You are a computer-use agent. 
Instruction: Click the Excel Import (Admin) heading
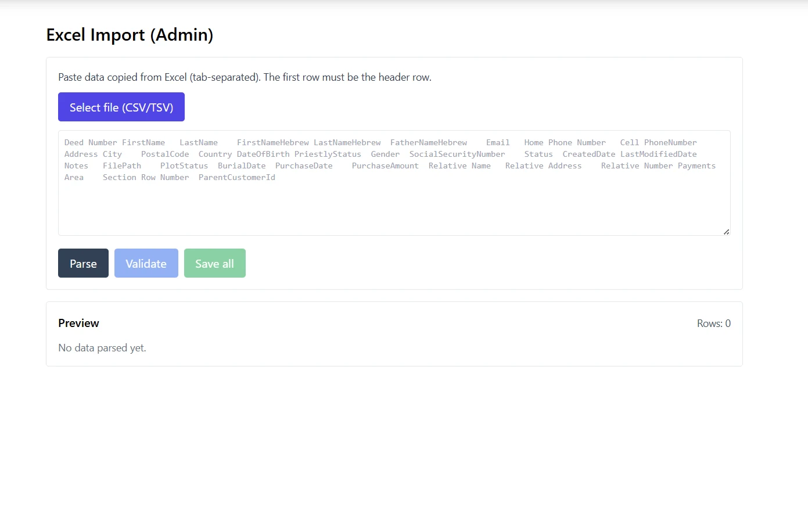[x=130, y=35]
